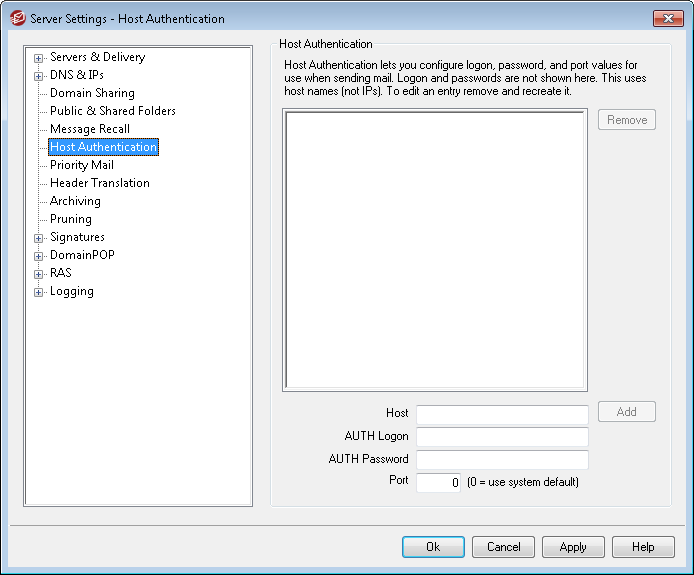Expand the DNS & IPs node

click(39, 76)
